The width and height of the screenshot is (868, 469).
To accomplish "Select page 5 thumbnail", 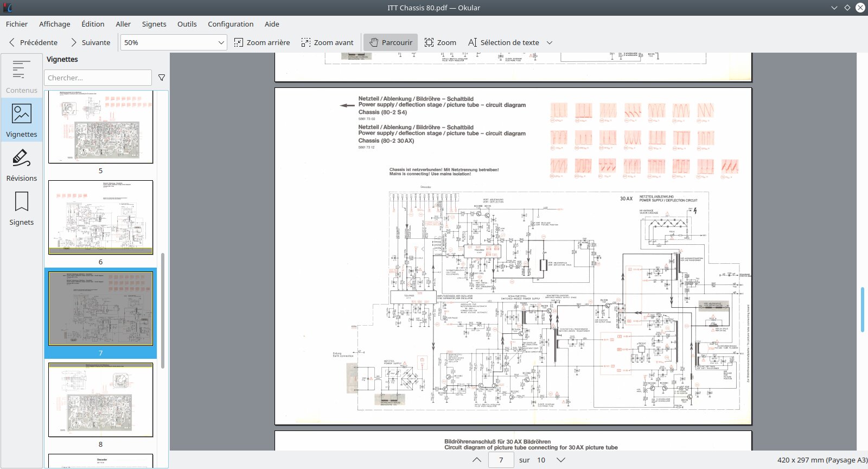I will (100, 126).
